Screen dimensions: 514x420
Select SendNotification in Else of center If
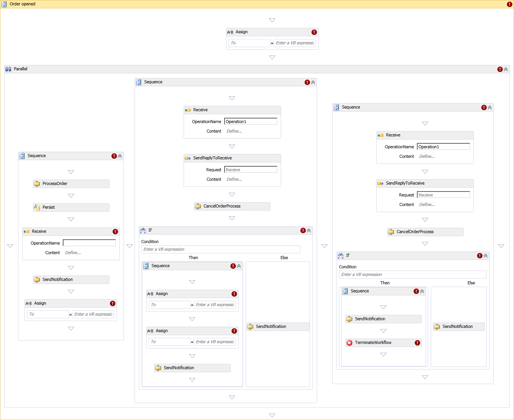[278, 327]
